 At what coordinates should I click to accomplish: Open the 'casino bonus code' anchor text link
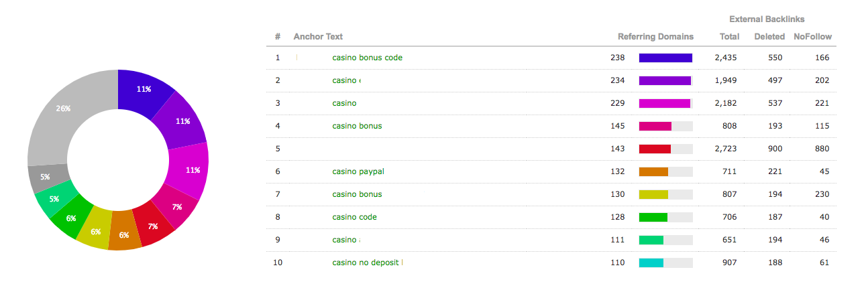pyautogui.click(x=367, y=58)
